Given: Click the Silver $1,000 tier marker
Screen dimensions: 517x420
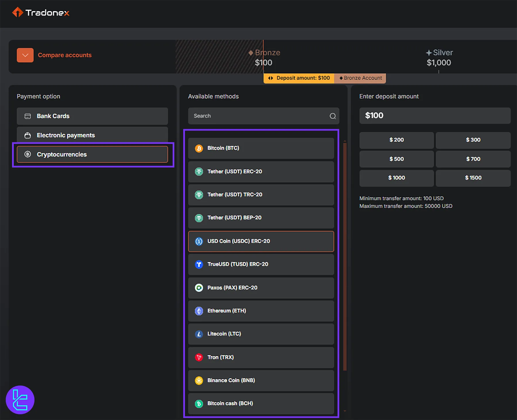Looking at the screenshot, I should [x=439, y=57].
